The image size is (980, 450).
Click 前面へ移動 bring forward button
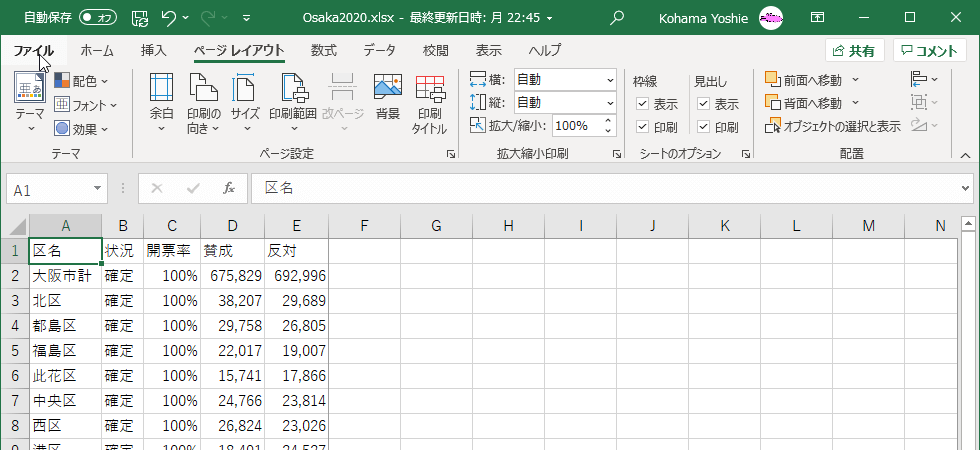[x=804, y=80]
